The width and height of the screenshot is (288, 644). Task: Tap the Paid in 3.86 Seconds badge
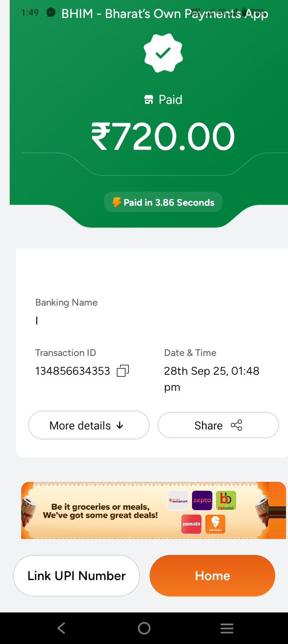coord(163,202)
